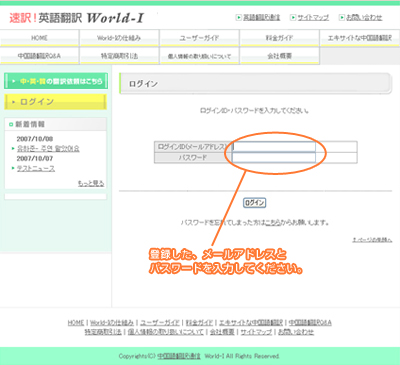The width and height of the screenshot is (400, 365).
Task: Open the footer HOME link
Action: tap(76, 322)
